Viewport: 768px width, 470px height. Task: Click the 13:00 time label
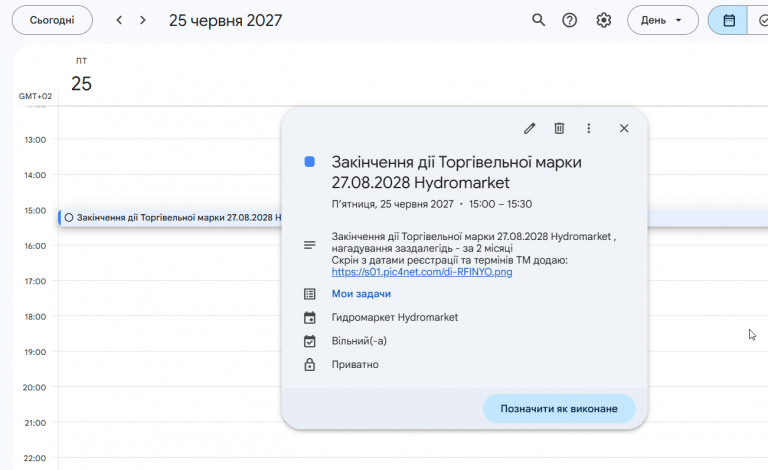click(x=35, y=140)
